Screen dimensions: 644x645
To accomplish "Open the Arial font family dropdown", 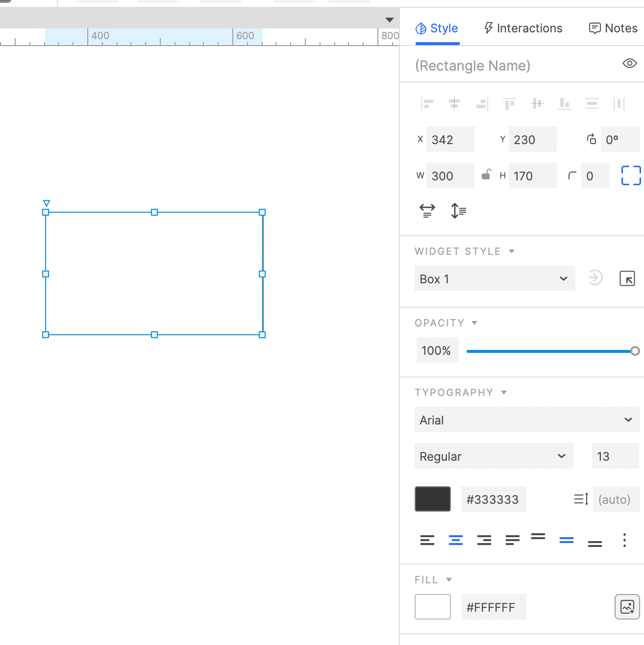I will point(526,420).
